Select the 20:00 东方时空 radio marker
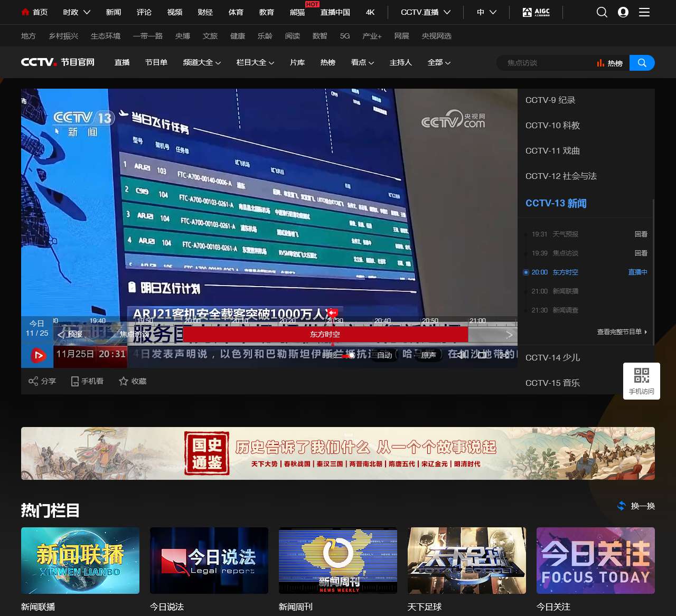The width and height of the screenshot is (676, 616). coord(526,272)
